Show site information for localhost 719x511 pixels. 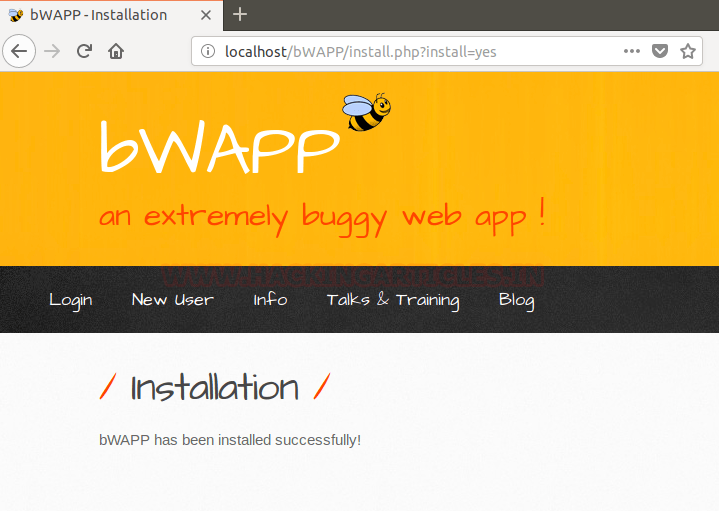click(x=208, y=51)
